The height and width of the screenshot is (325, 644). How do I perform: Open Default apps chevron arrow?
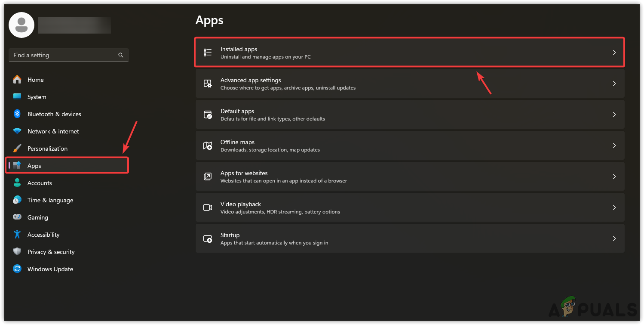(x=614, y=115)
